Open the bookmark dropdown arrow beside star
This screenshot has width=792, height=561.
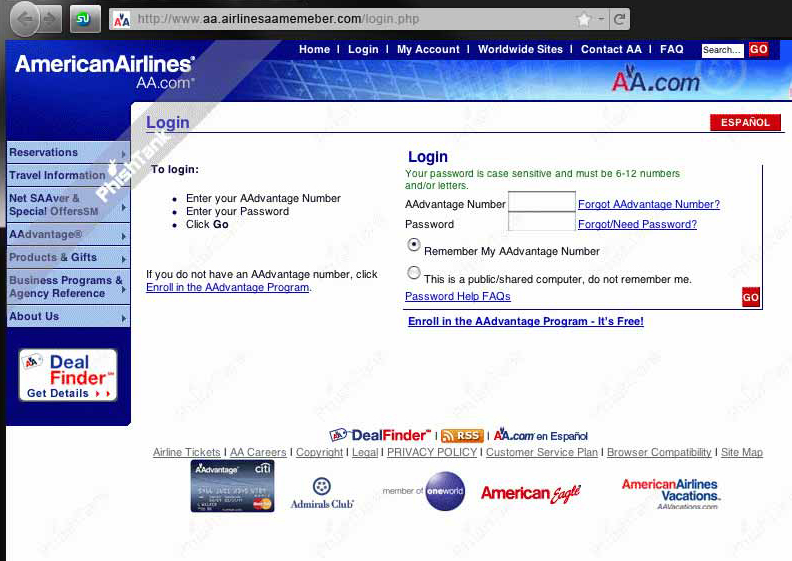coord(601,19)
